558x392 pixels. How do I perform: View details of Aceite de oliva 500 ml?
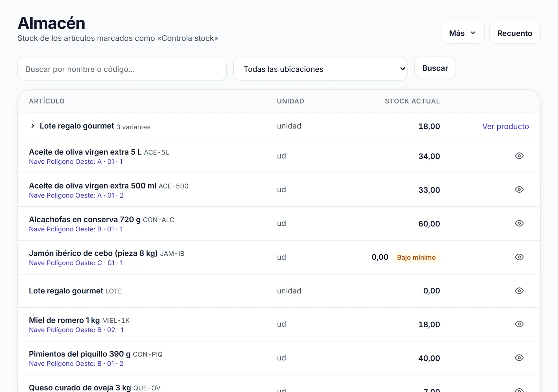(x=519, y=190)
